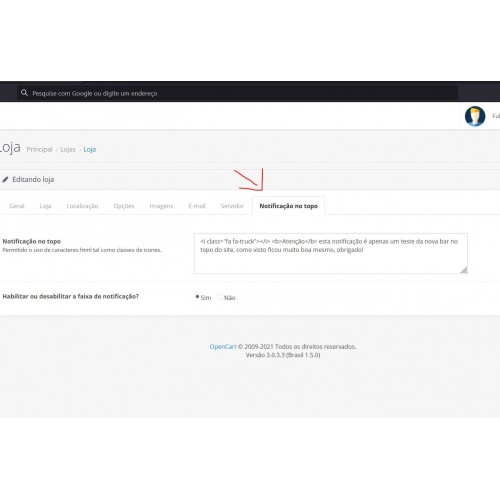Switch to the E-mail tab
500x500 pixels.
tap(197, 206)
